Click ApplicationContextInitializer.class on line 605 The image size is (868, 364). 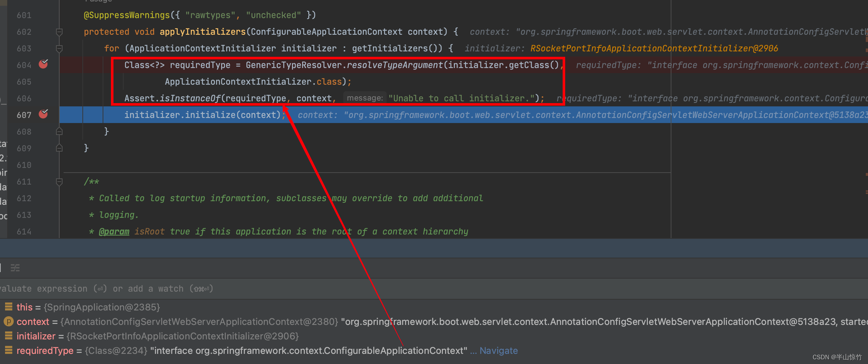pos(253,82)
